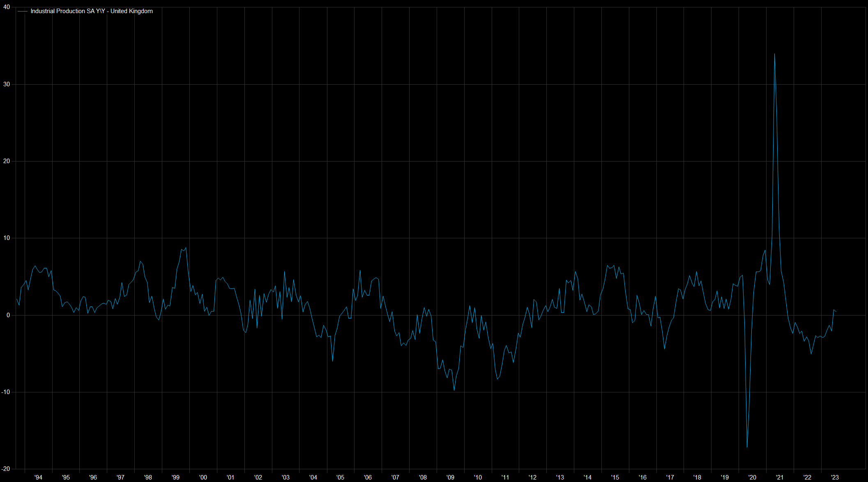Viewport: 868px width, 482px height.
Task: Click the 0 y-axis label
Action: coord(8,315)
